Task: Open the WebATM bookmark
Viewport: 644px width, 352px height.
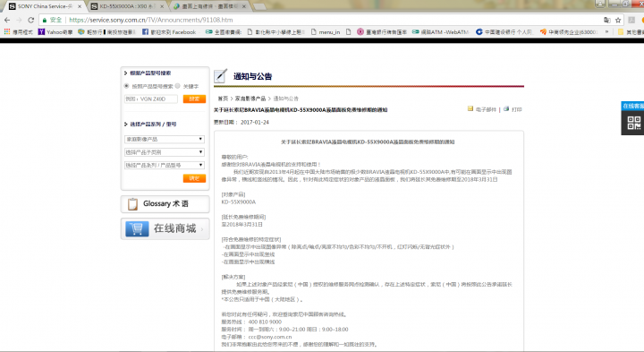Action: 440,31
